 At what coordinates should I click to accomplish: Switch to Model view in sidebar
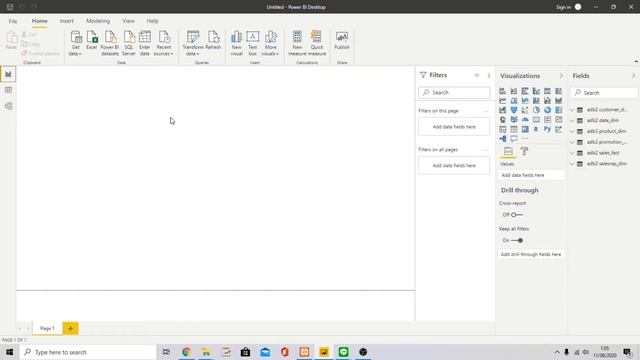pyautogui.click(x=8, y=106)
